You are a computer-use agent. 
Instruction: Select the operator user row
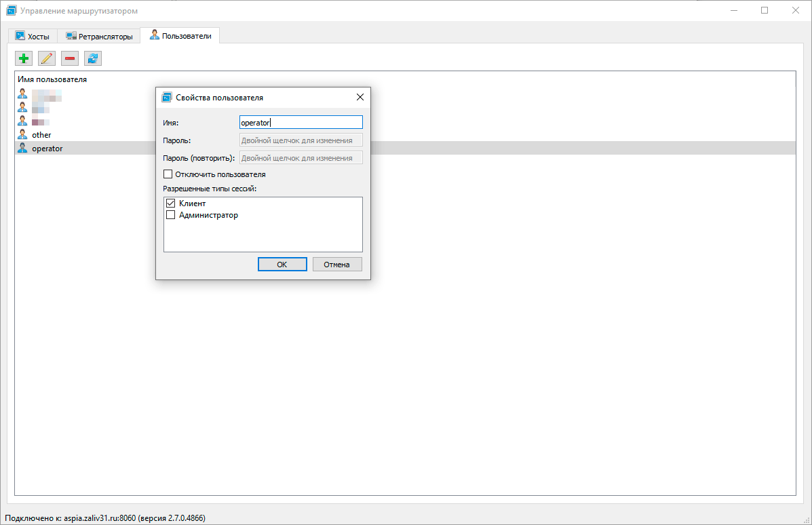click(x=405, y=148)
